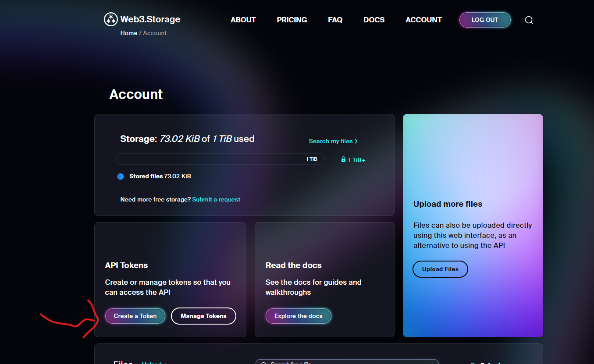Go to the PRICING page
The width and height of the screenshot is (594, 364).
click(x=292, y=20)
